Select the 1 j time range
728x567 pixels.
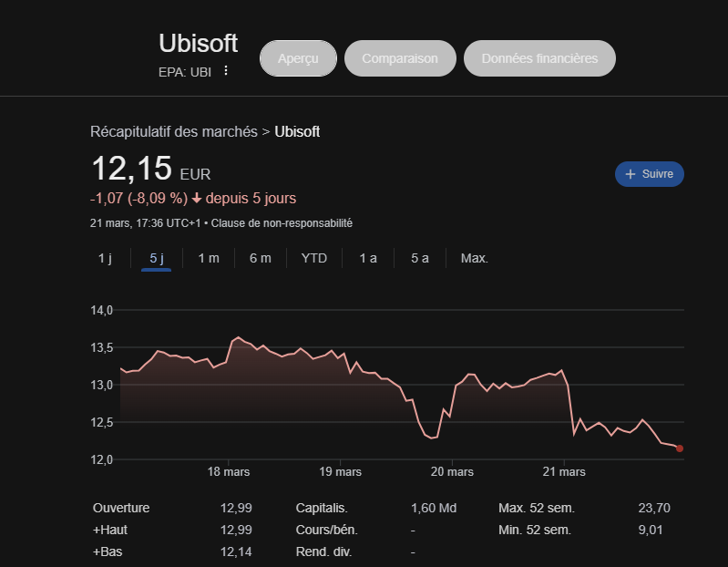click(x=105, y=258)
